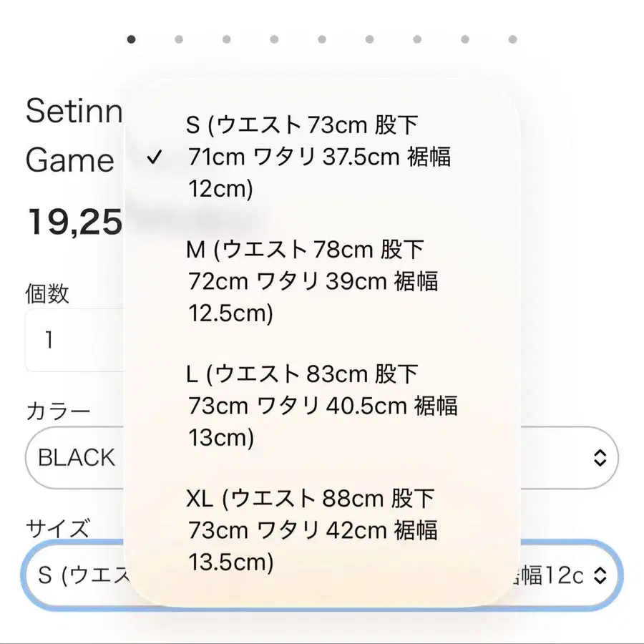Image resolution: width=644 pixels, height=644 pixels.
Task: Show the fourth image via carousel dot
Action: point(274,39)
